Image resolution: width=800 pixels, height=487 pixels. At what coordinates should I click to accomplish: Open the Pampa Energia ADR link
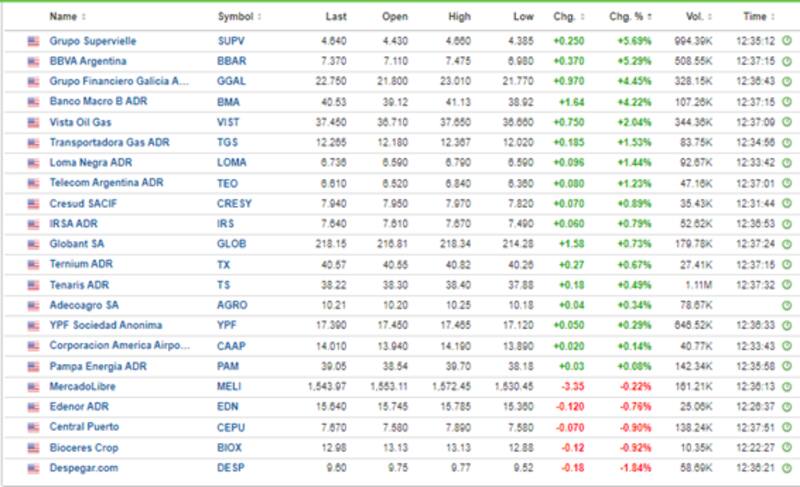pos(98,366)
